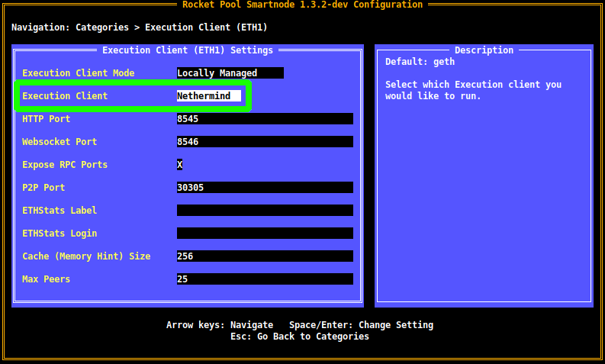605x364 pixels.
Task: Click the "ETHStats Login" row label
Action: click(x=60, y=234)
